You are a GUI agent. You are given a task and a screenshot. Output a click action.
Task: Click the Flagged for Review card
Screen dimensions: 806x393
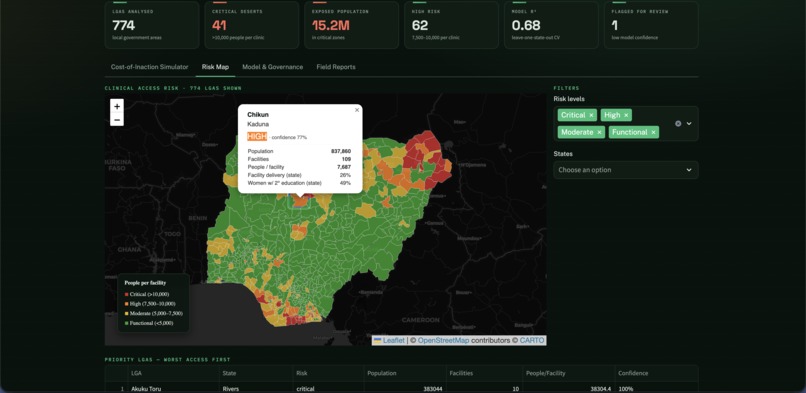651,25
